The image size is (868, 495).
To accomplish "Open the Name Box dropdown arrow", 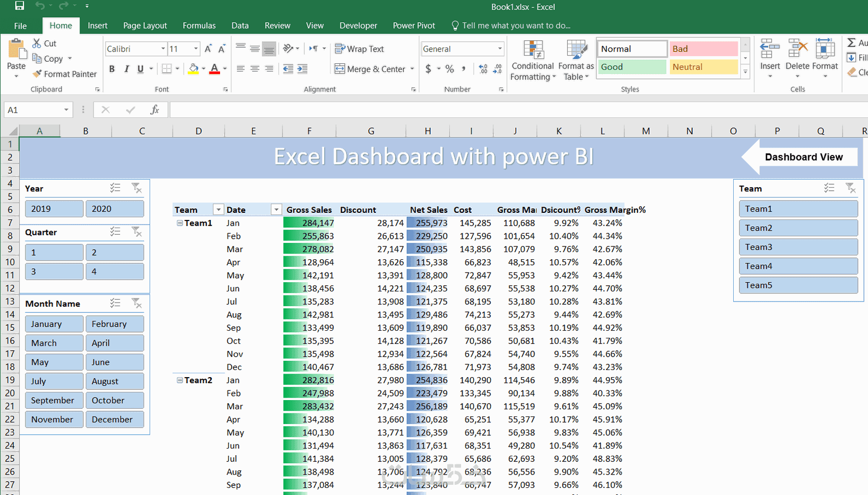I will (x=66, y=110).
